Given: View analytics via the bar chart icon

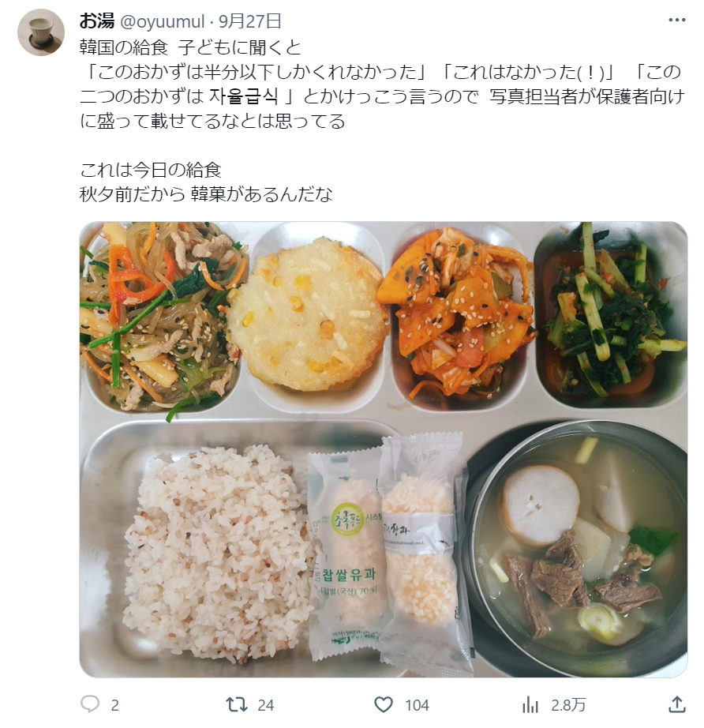Looking at the screenshot, I should tap(530, 704).
